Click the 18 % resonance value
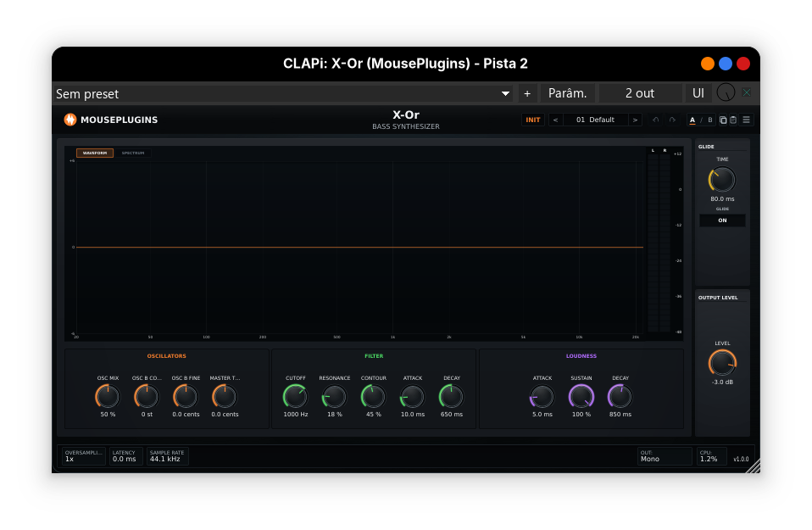812x530 pixels. pyautogui.click(x=335, y=415)
